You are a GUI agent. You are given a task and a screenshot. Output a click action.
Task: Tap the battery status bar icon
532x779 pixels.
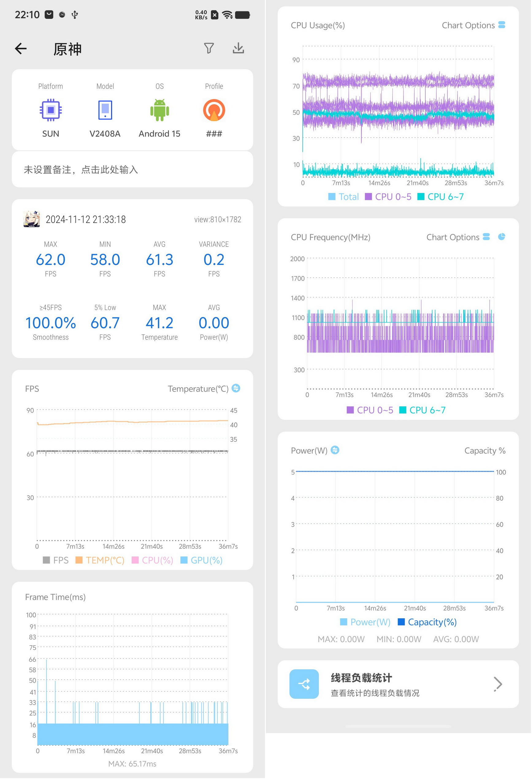tap(243, 15)
